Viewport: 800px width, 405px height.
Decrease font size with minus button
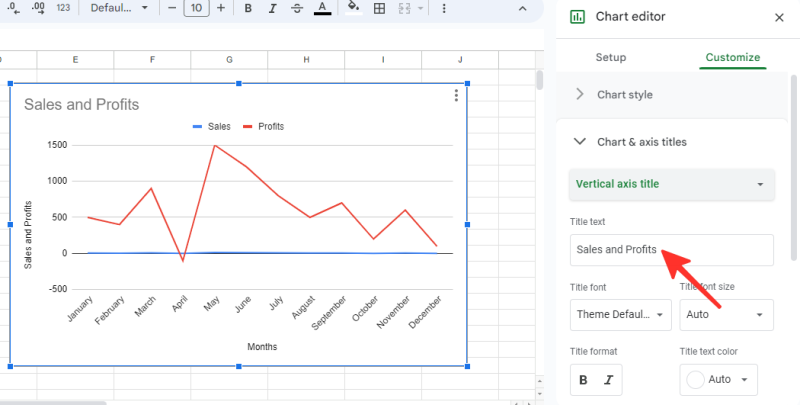point(171,8)
